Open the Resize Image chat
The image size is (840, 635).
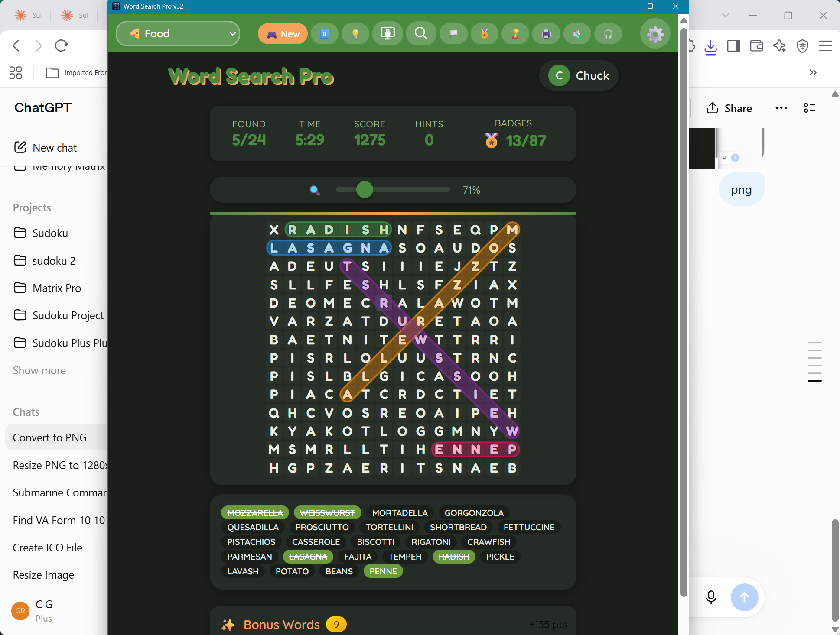[43, 575]
